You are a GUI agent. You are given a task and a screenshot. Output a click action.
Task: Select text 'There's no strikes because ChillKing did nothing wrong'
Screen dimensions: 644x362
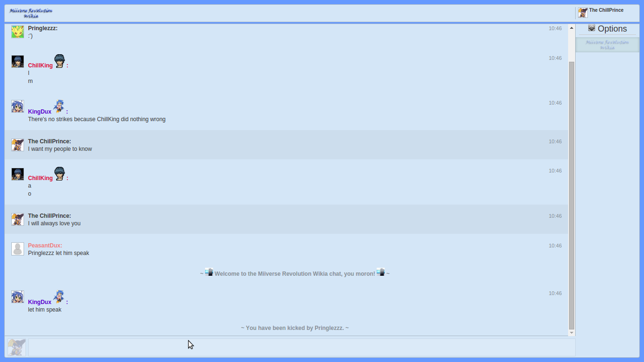(97, 119)
